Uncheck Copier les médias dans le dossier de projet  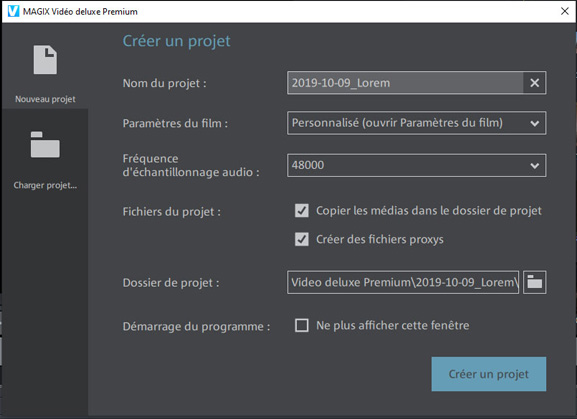(302, 210)
